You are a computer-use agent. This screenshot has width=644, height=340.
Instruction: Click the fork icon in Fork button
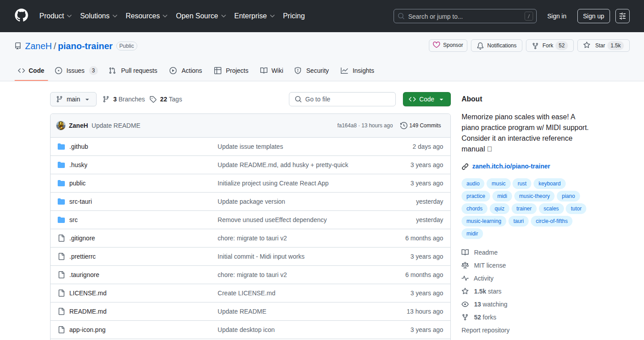tap(535, 46)
